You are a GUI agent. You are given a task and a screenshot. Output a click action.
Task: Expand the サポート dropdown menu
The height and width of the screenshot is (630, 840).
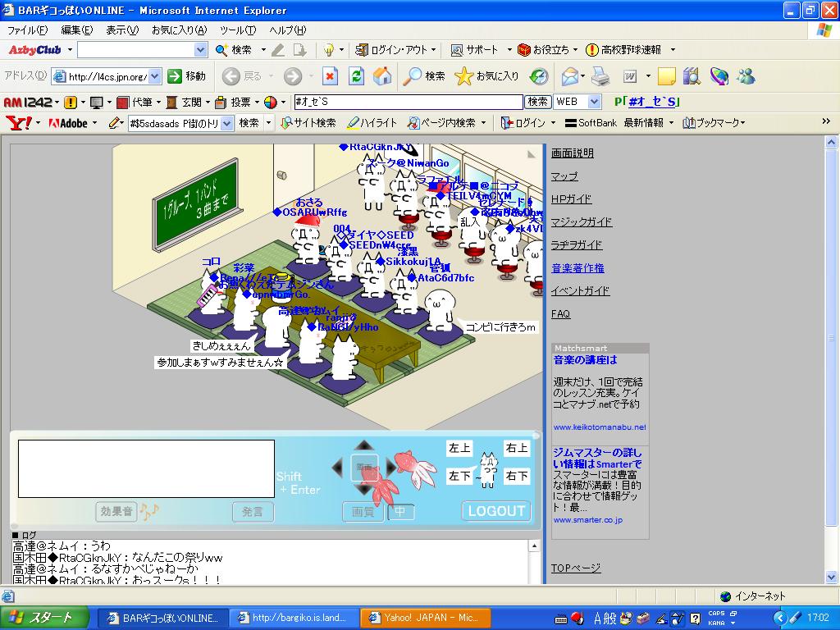point(509,50)
